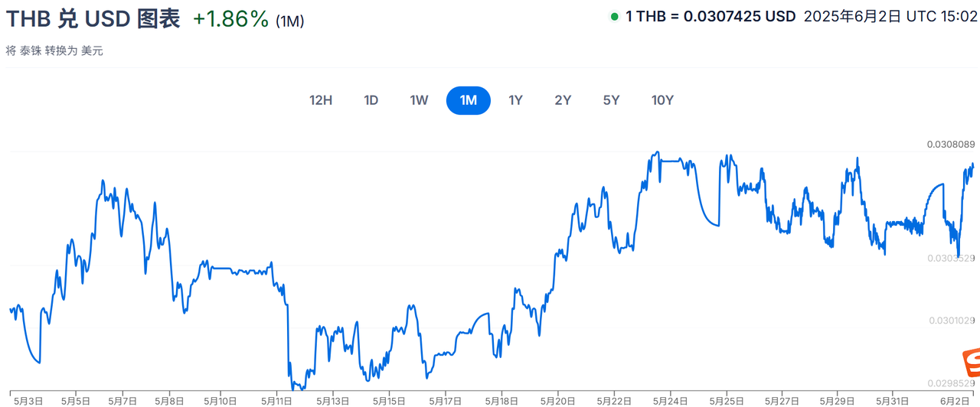
Task: Choose the 2Y chart period
Action: (563, 100)
